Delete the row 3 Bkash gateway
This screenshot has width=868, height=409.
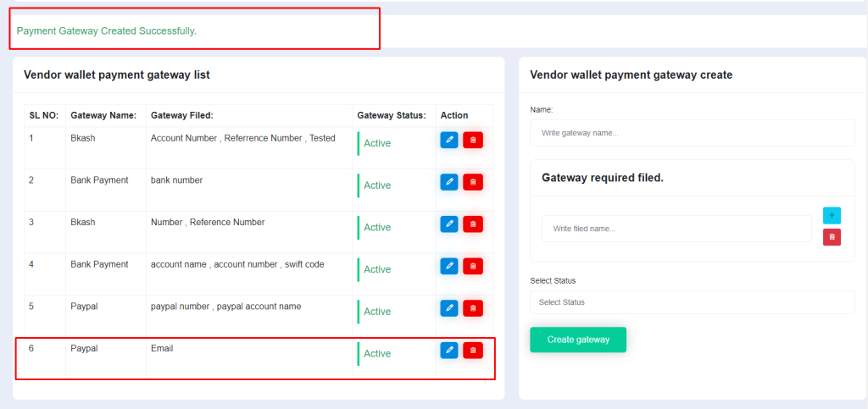tap(473, 224)
